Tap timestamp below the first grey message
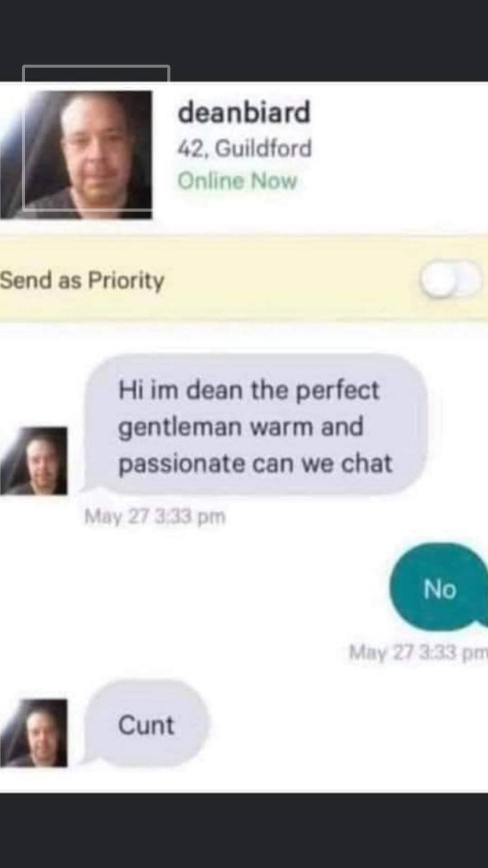 [x=155, y=516]
